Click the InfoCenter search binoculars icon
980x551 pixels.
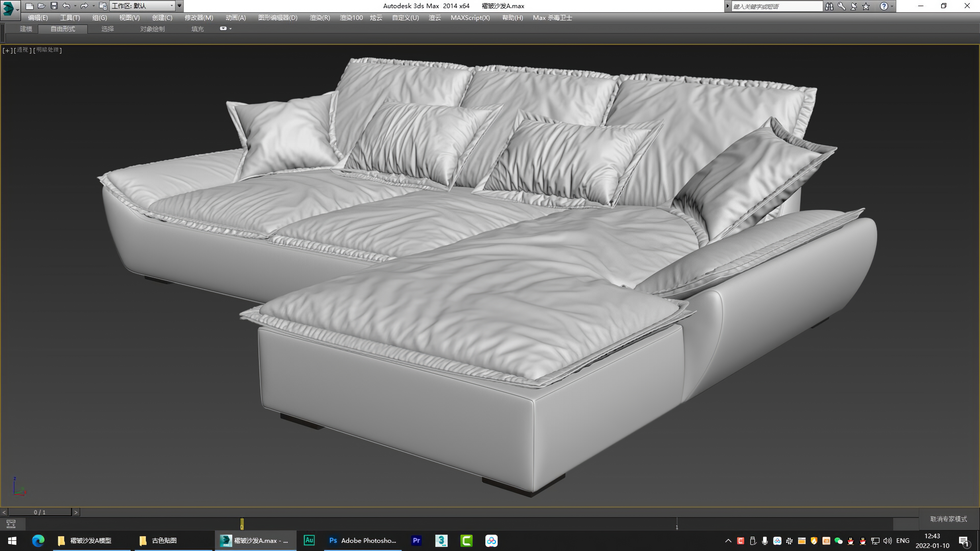829,6
